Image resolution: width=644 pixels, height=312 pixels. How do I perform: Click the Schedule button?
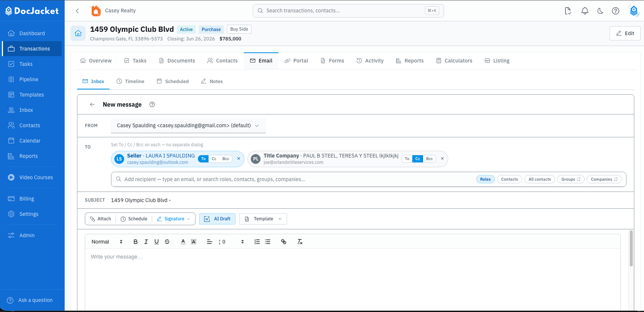pyautogui.click(x=134, y=219)
